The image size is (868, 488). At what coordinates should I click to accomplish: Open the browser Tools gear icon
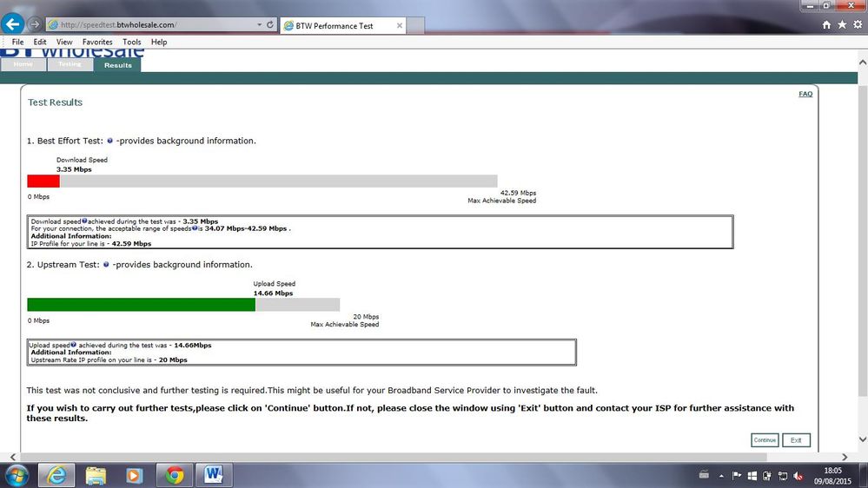click(x=858, y=24)
